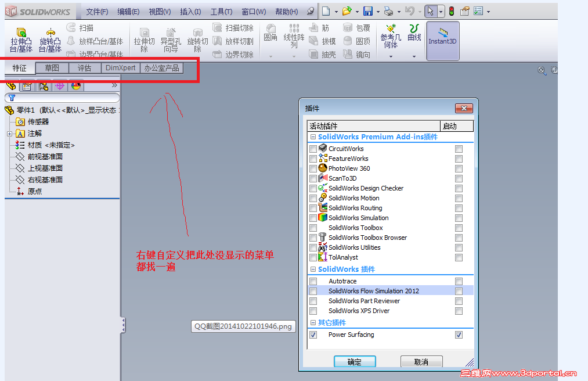Enable the CircuitWorks active add-in checkbox
The image size is (588, 381).
[313, 149]
